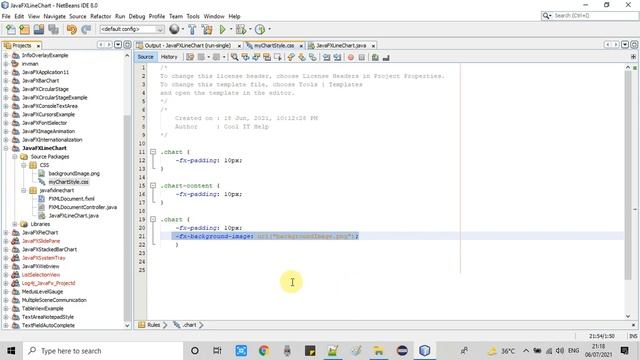Open the Refactor menu

pos(100,16)
